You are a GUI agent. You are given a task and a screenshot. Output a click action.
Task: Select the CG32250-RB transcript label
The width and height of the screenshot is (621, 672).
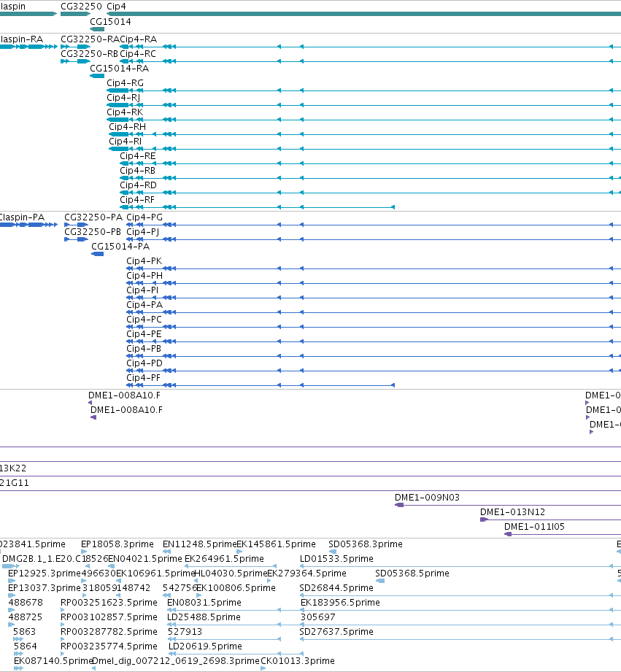point(89,54)
